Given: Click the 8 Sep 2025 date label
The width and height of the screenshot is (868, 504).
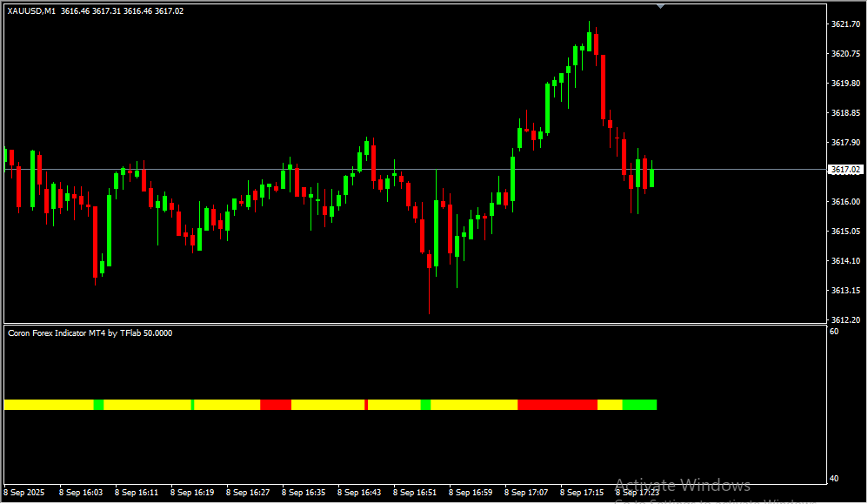Looking at the screenshot, I should tap(26, 493).
